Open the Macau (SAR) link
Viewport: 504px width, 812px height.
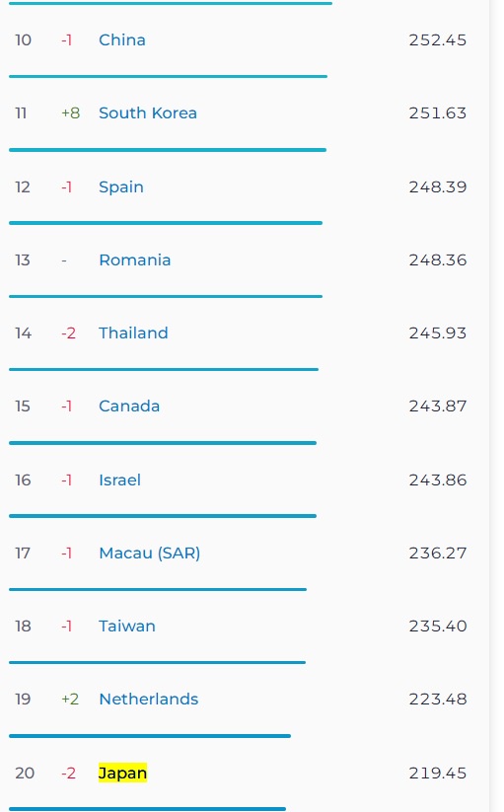150,554
